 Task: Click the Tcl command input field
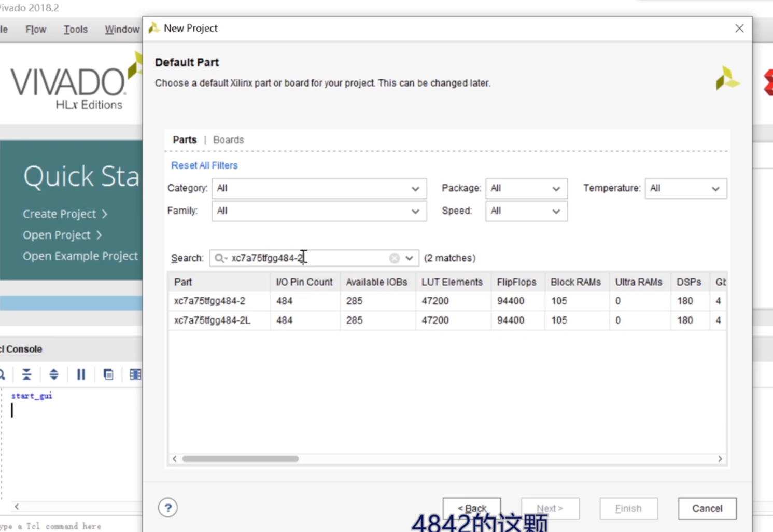coord(71,526)
